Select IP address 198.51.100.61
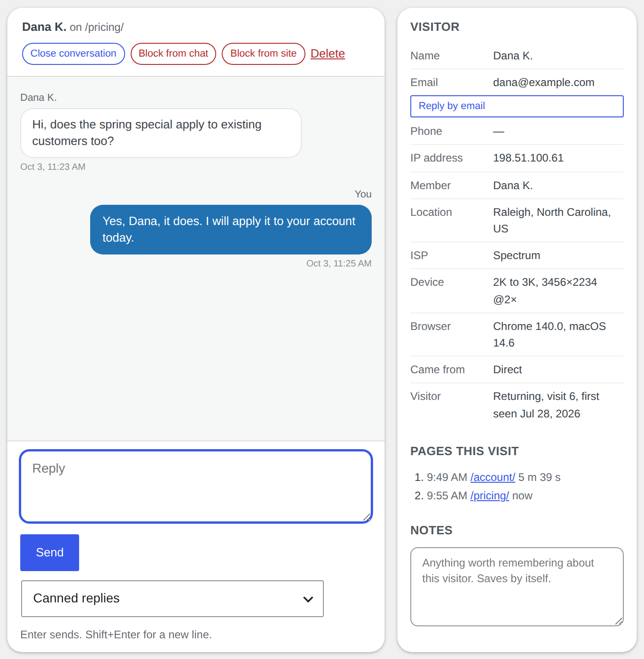644x659 pixels. pyautogui.click(x=528, y=158)
